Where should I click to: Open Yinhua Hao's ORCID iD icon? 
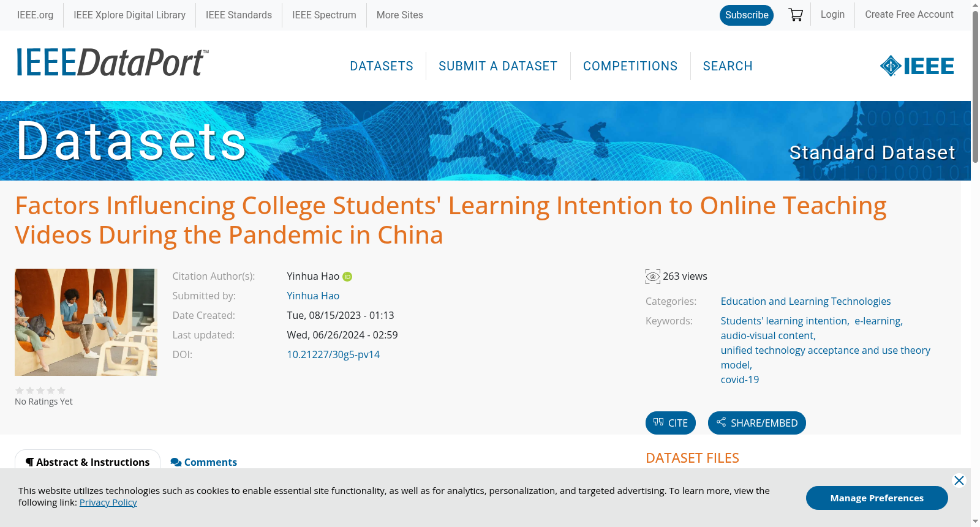click(347, 277)
